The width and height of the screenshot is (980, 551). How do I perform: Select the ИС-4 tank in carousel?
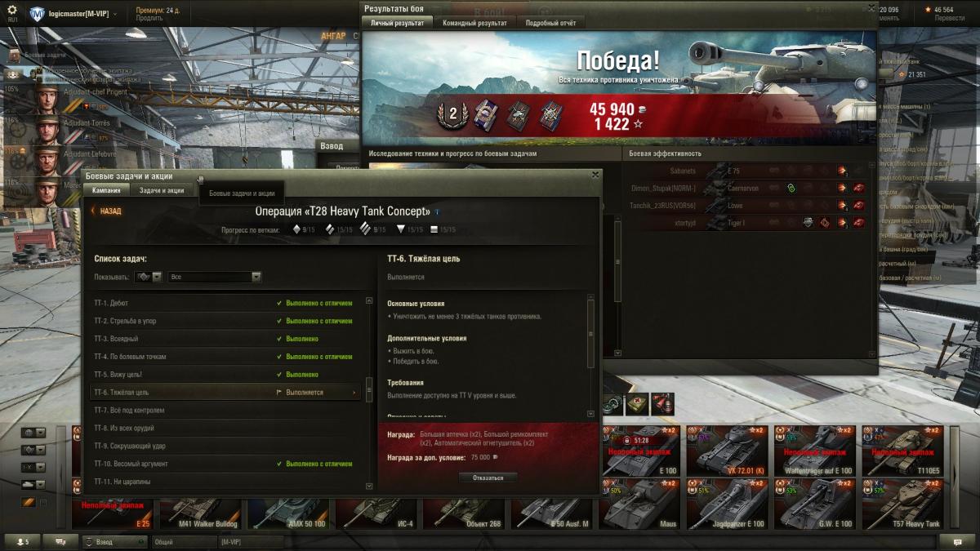pyautogui.click(x=376, y=513)
